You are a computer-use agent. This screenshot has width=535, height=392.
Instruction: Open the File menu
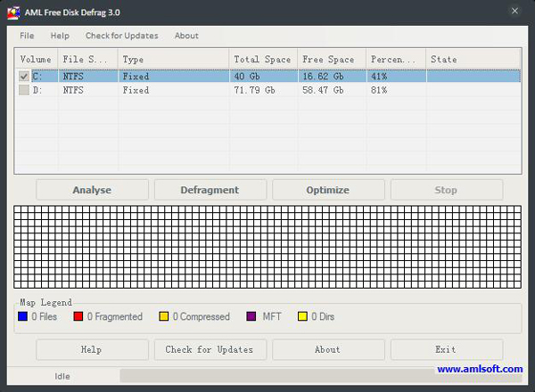pos(27,36)
